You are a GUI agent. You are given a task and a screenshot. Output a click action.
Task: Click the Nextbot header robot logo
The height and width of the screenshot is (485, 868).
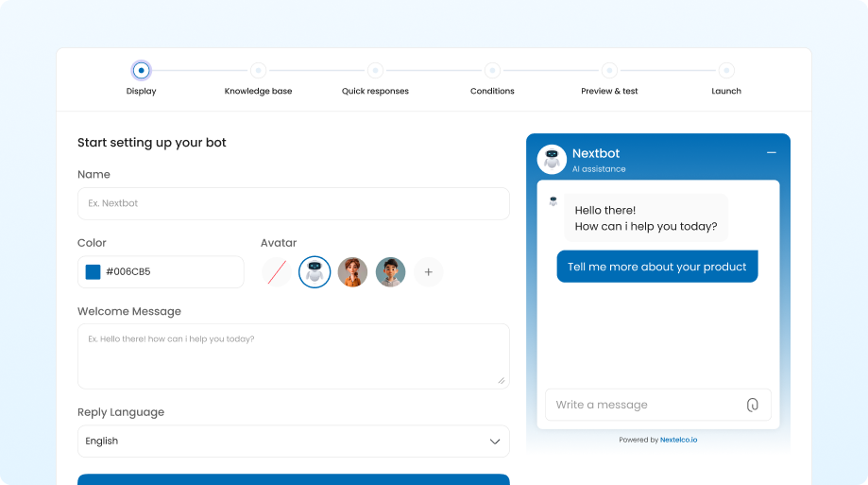pyautogui.click(x=552, y=159)
